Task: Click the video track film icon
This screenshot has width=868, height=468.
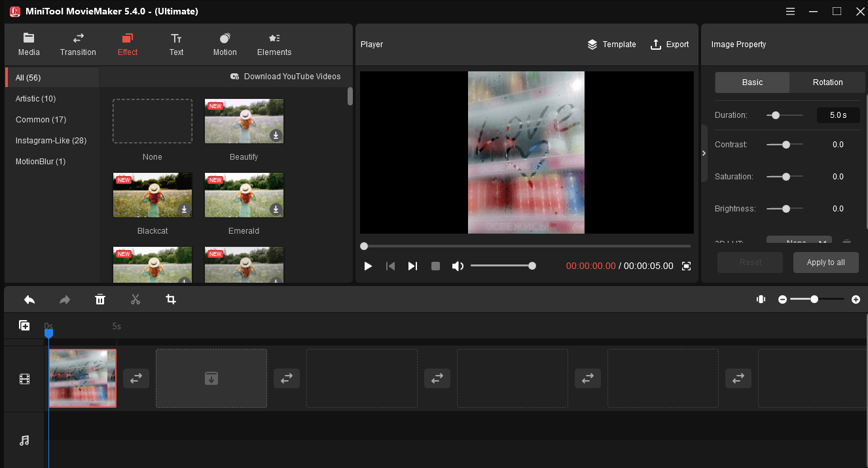Action: [x=24, y=378]
